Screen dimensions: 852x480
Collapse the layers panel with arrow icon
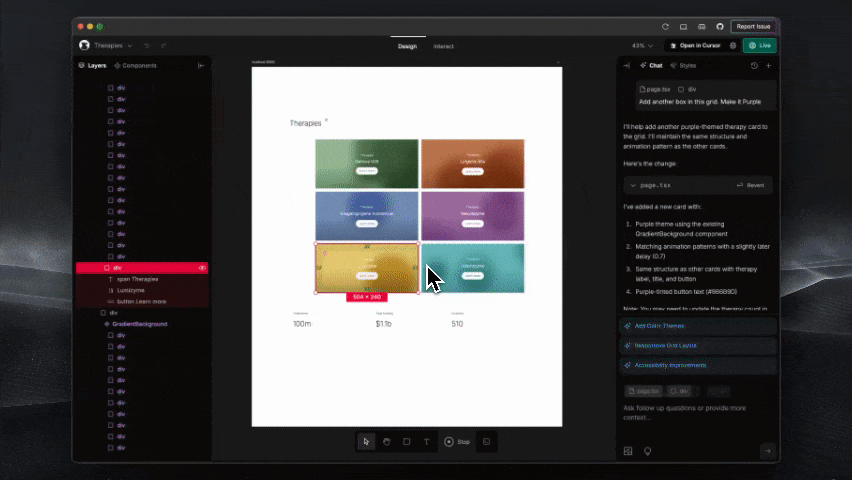(x=201, y=65)
